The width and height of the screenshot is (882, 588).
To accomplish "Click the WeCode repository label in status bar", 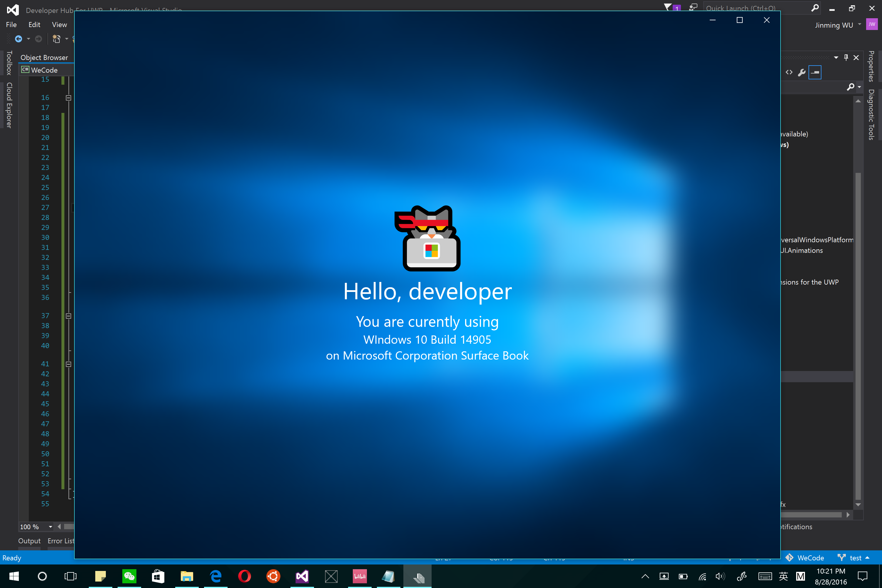I will click(x=810, y=558).
